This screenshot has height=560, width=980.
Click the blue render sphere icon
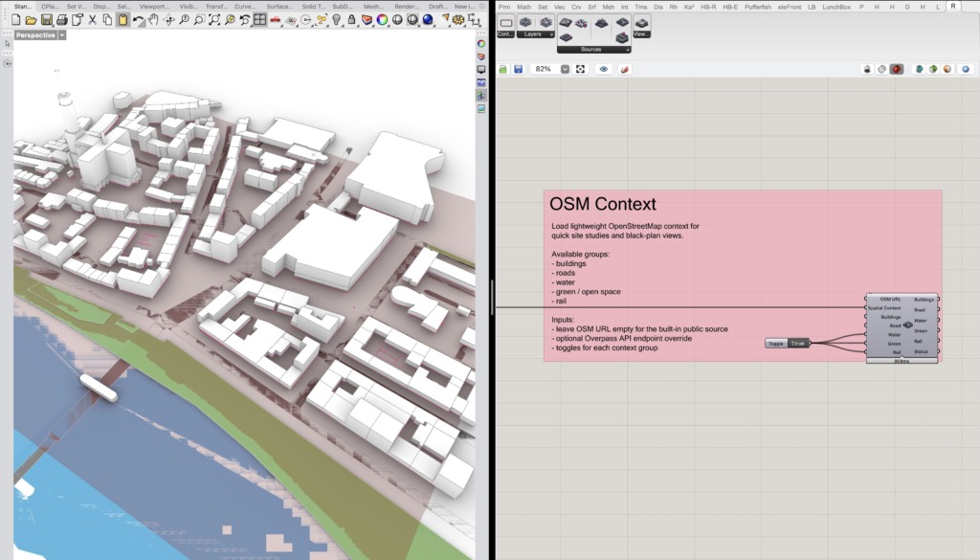click(428, 20)
